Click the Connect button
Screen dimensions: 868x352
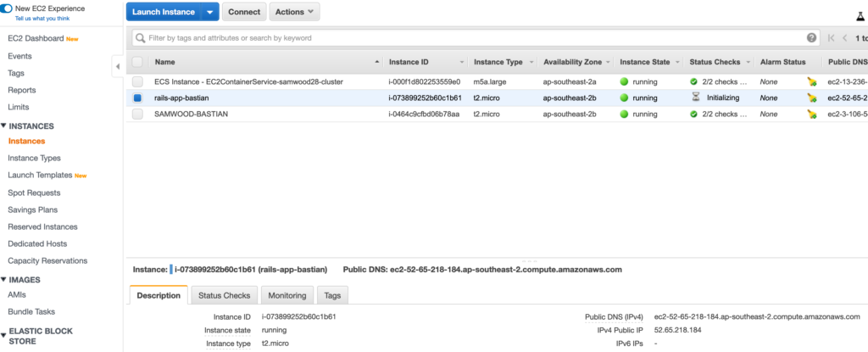click(244, 12)
